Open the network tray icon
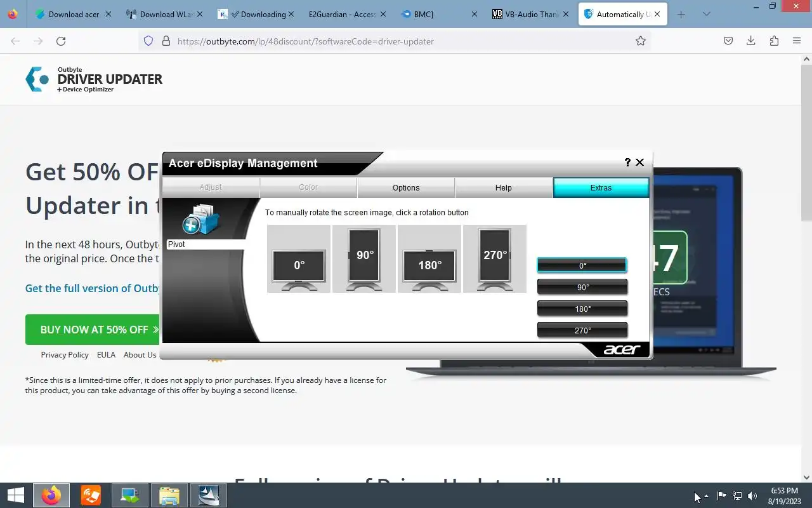Screen dimensions: 812x508 (x=737, y=496)
